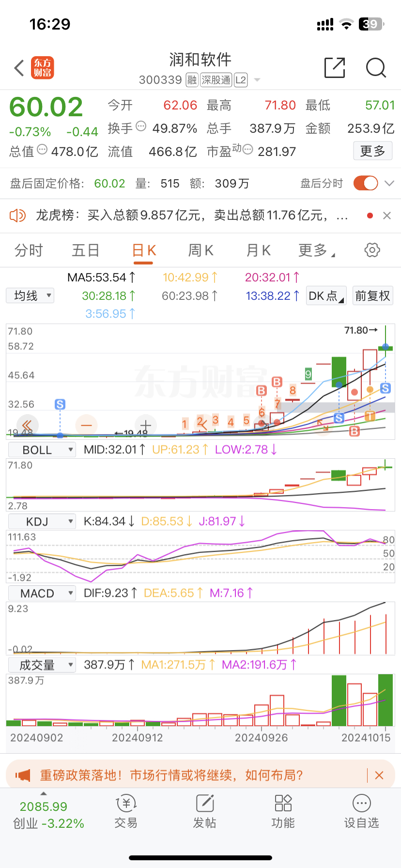The width and height of the screenshot is (401, 868).
Task: Open the MACD indicator dropdown
Action: [42, 593]
